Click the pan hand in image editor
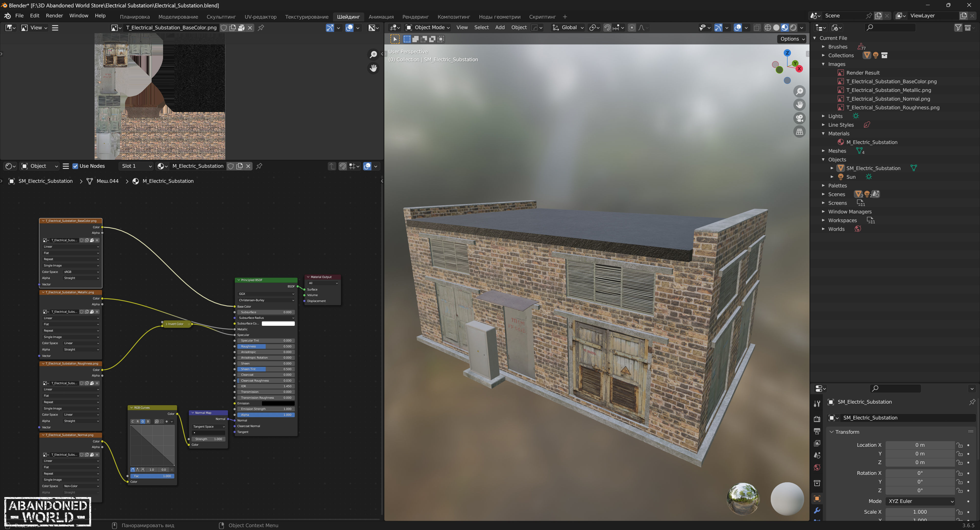Viewport: 980px width, 530px height. pos(373,68)
